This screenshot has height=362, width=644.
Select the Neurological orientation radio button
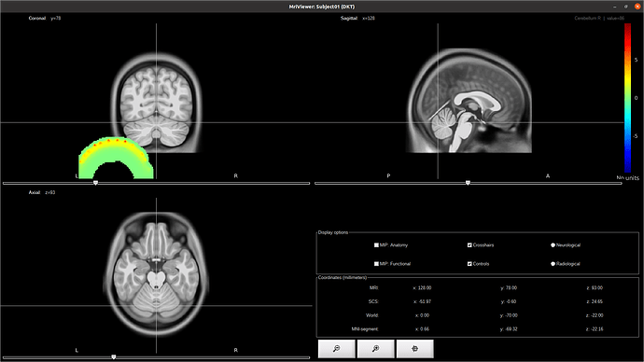tap(553, 245)
